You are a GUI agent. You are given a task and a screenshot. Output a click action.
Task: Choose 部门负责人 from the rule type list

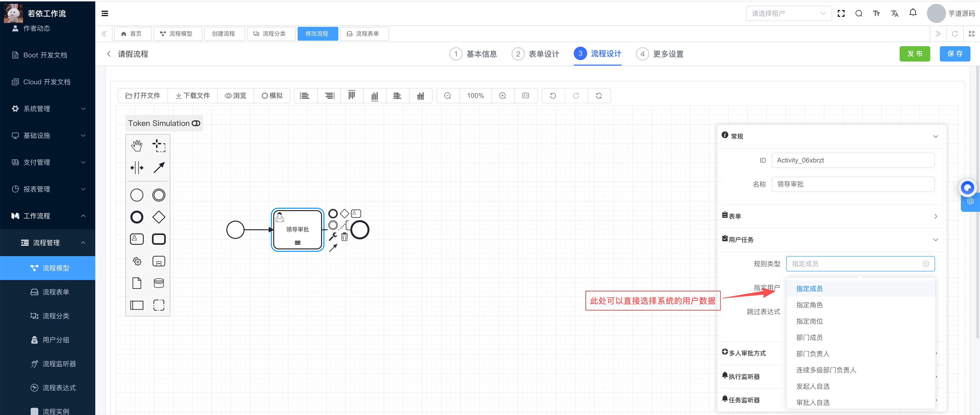861,354
